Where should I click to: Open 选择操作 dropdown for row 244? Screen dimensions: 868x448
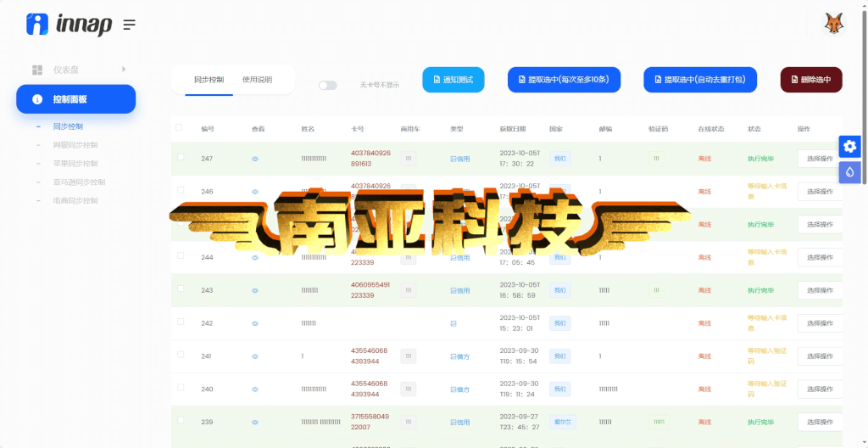820,258
